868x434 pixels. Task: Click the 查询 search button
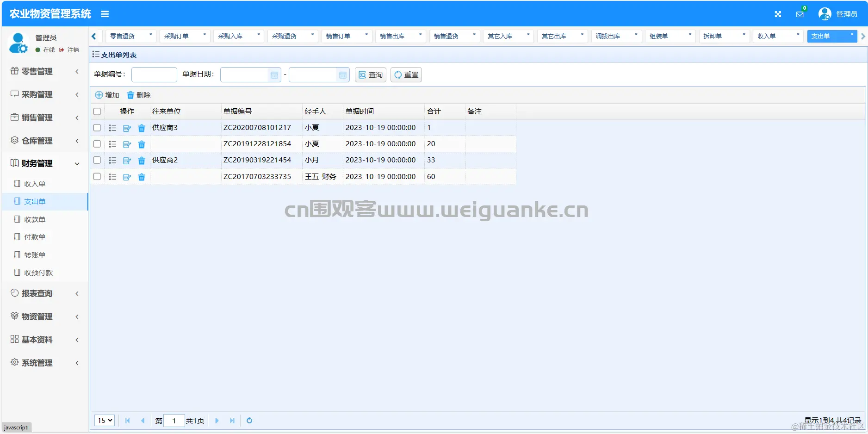[371, 75]
